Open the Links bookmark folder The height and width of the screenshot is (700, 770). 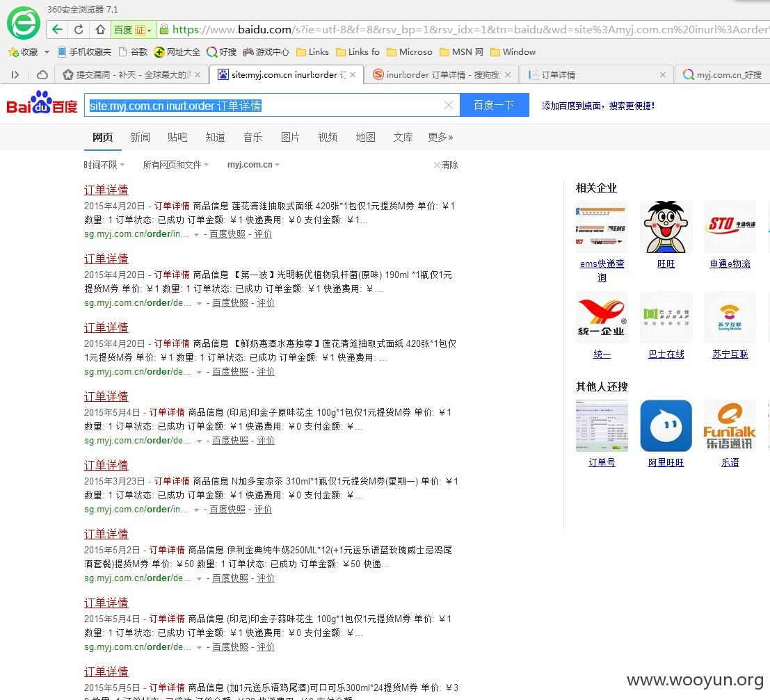click(312, 52)
